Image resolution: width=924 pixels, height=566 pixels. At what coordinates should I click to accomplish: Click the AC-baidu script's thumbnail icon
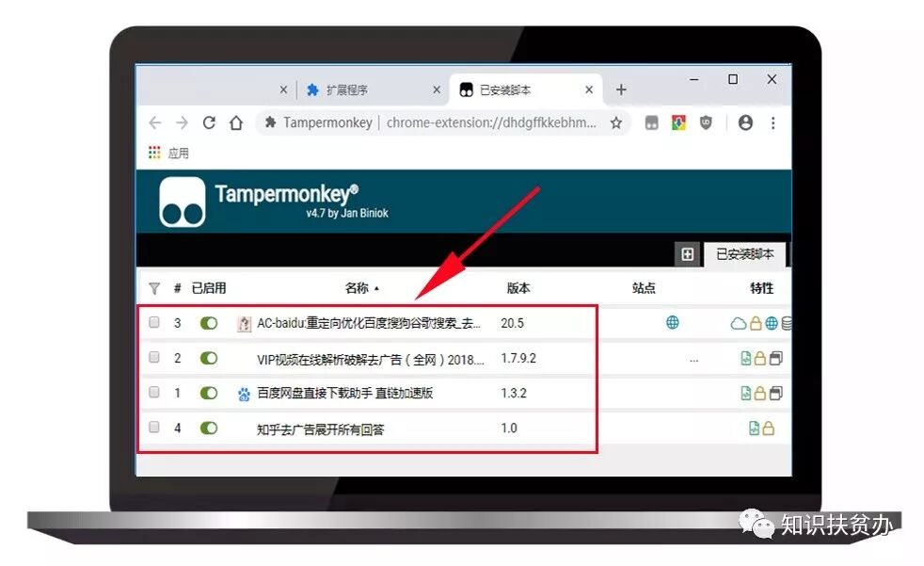(x=244, y=323)
